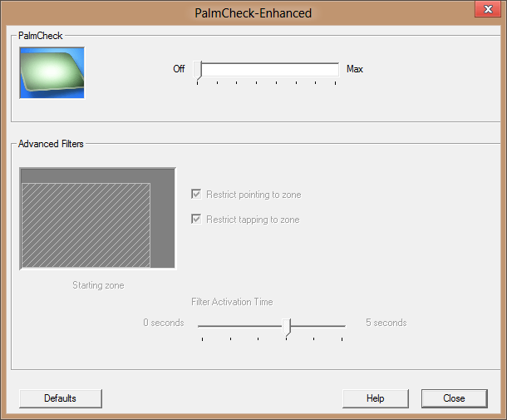Click the 'Filter Activation Time' label
Image resolution: width=507 pixels, height=420 pixels.
(232, 302)
